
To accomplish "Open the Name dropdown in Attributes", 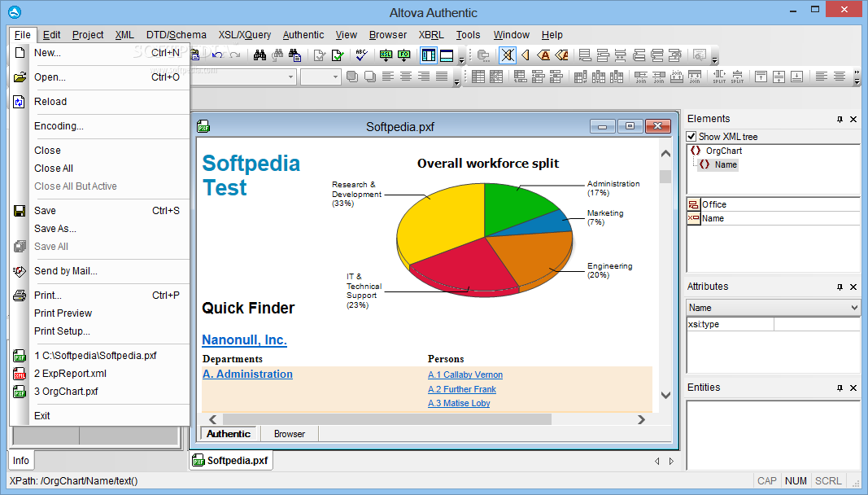I will (854, 308).
